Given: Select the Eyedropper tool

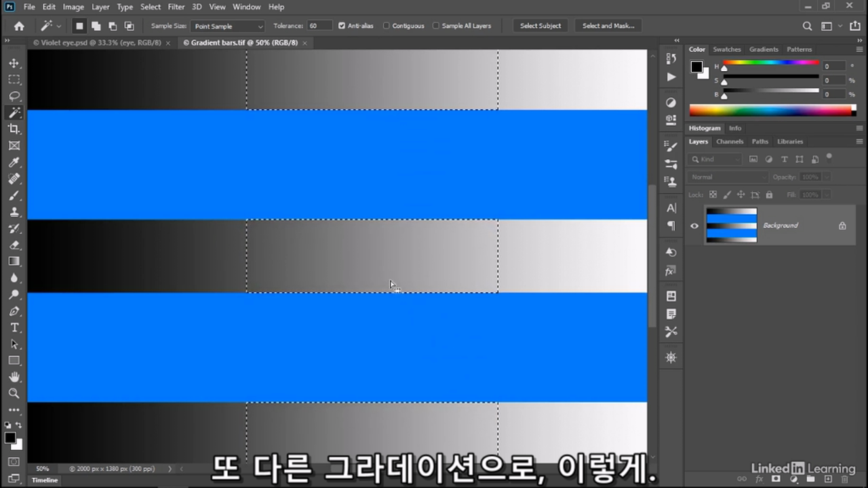Looking at the screenshot, I should click(x=14, y=162).
